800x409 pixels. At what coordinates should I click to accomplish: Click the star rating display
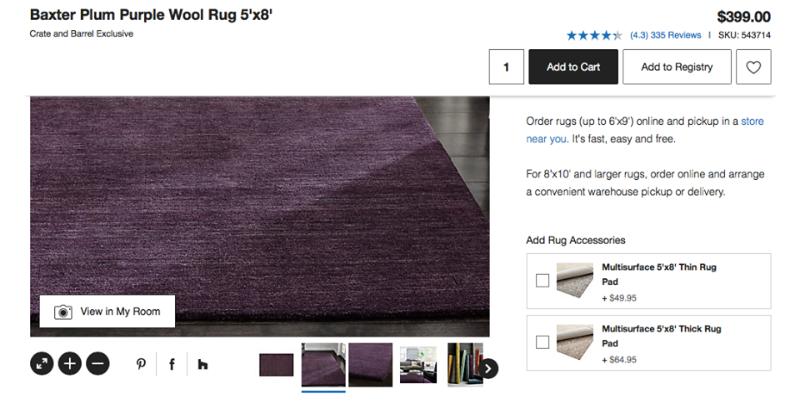(594, 35)
